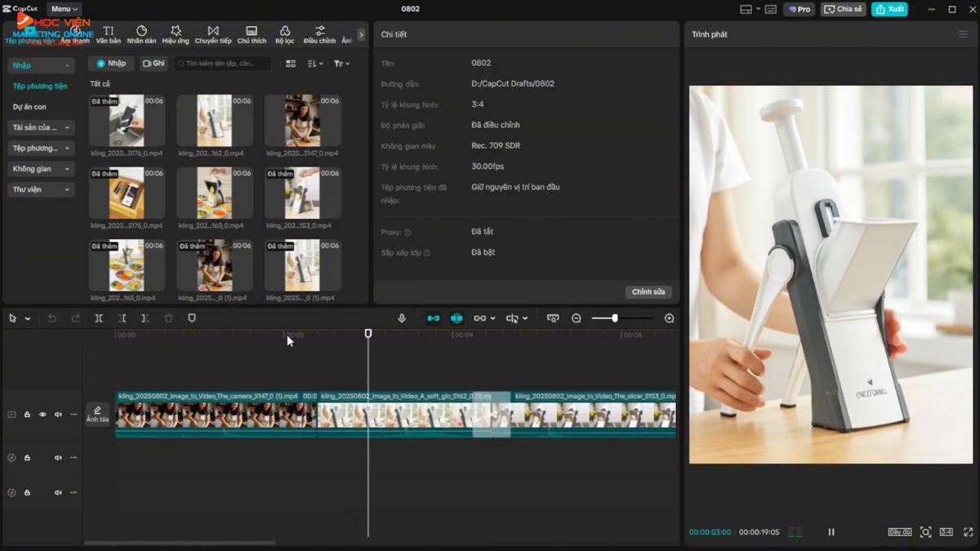
Task: Open the Menu dropdown
Action: pos(65,9)
